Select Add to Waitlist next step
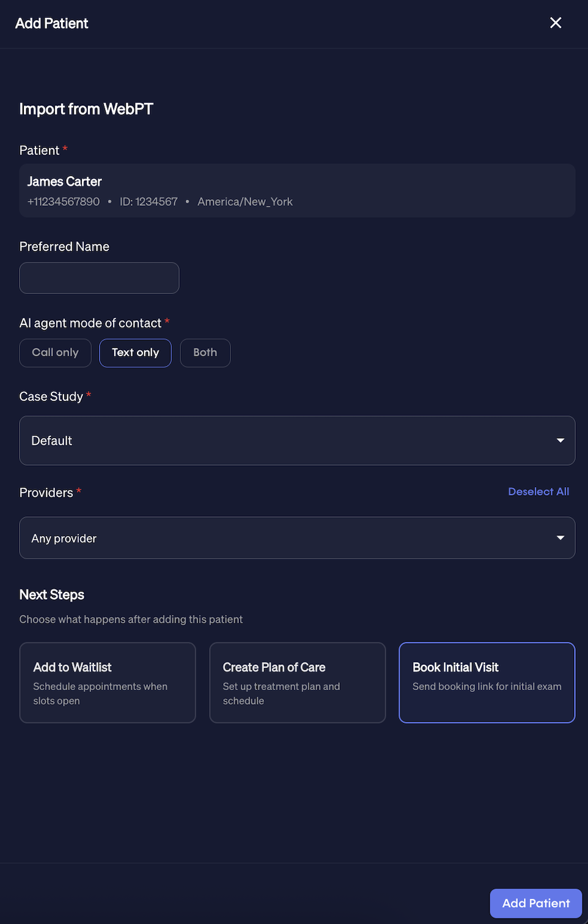The image size is (588, 924). (x=108, y=683)
